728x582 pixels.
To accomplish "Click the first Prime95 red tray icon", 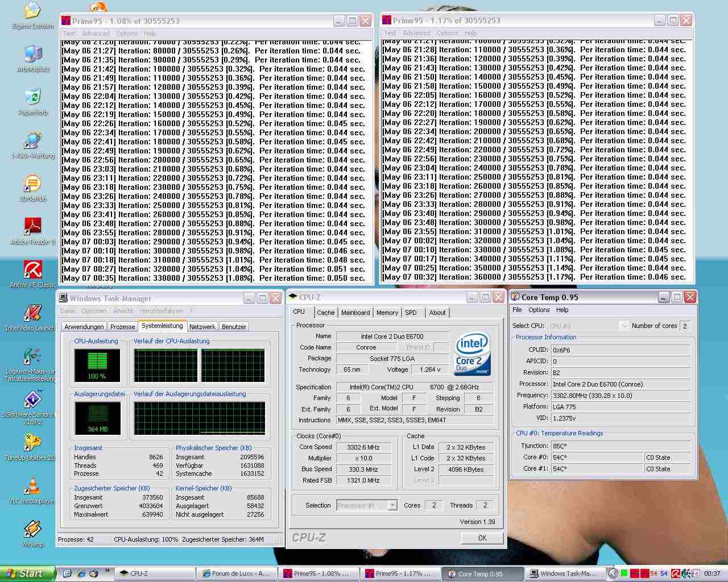I will (634, 573).
